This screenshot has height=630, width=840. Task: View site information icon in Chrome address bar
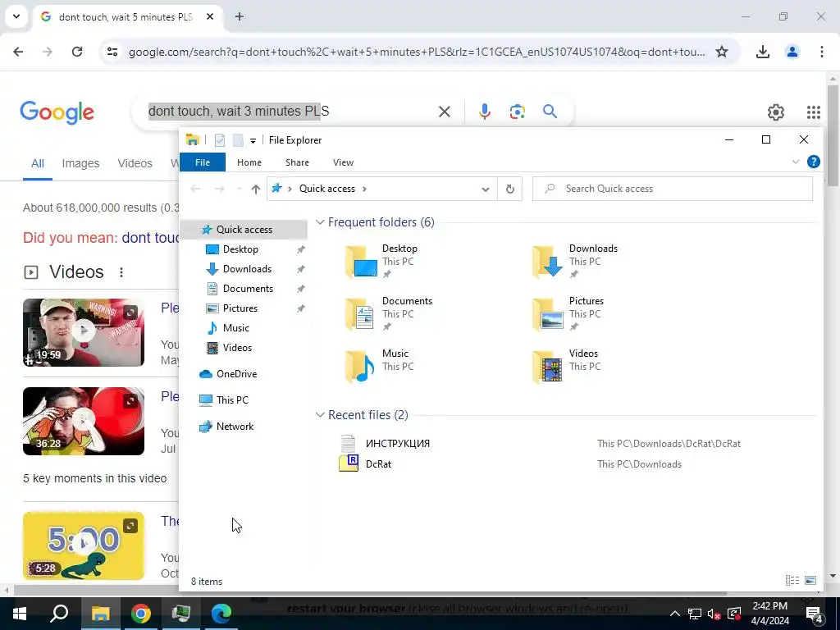pyautogui.click(x=112, y=52)
